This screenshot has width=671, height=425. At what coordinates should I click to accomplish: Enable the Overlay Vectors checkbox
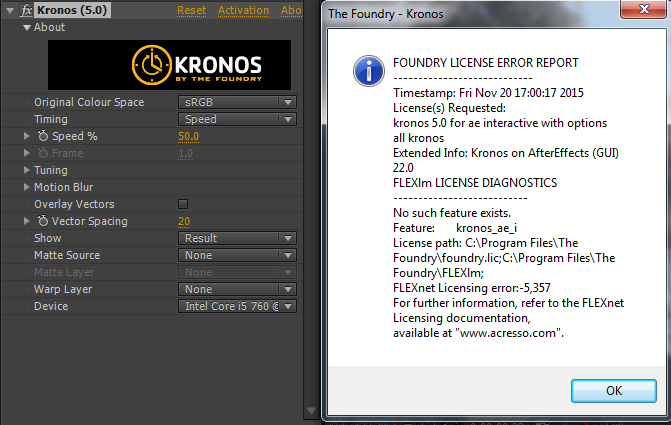183,204
